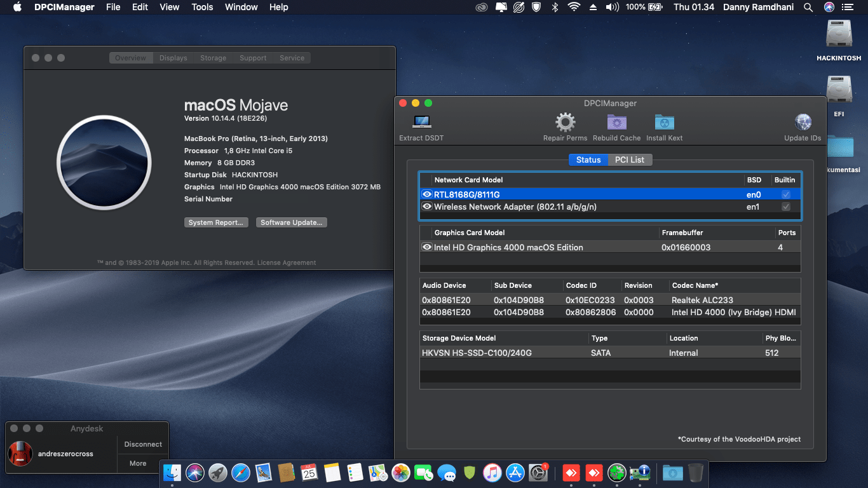Select the Status tab in DPCIManager
The image size is (868, 488).
(x=588, y=159)
